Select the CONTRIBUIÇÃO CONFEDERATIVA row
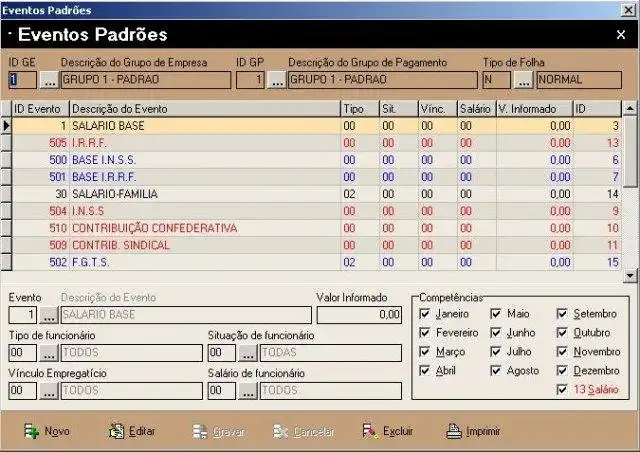Image resolution: width=640 pixels, height=453 pixels. [316, 228]
